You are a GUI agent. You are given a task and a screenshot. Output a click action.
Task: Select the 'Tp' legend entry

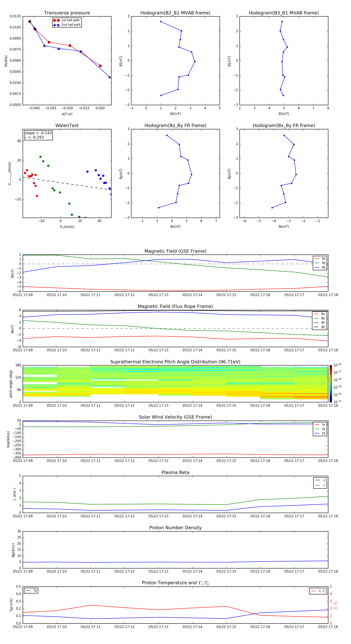[31, 591]
